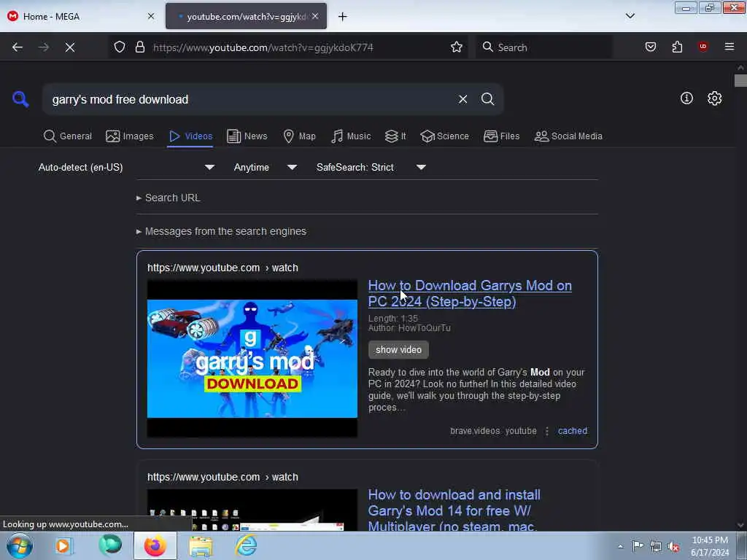
Task: Show hidden system tray icons
Action: (x=620, y=547)
